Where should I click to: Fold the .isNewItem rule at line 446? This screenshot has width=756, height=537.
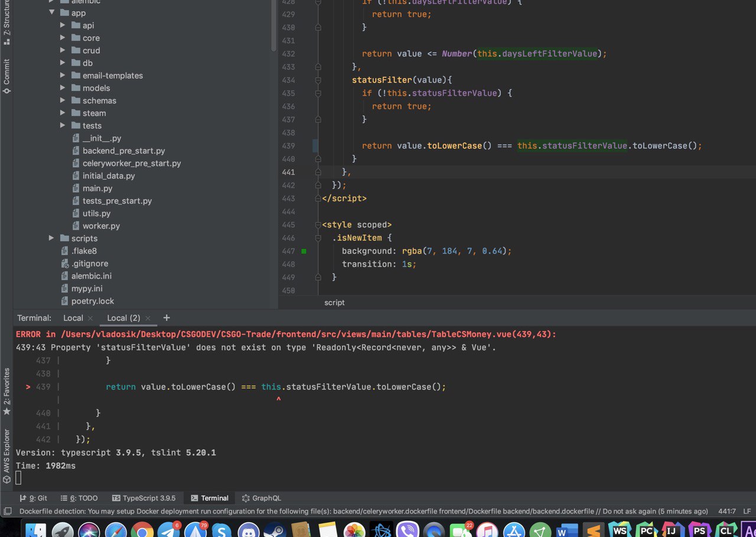coord(318,237)
